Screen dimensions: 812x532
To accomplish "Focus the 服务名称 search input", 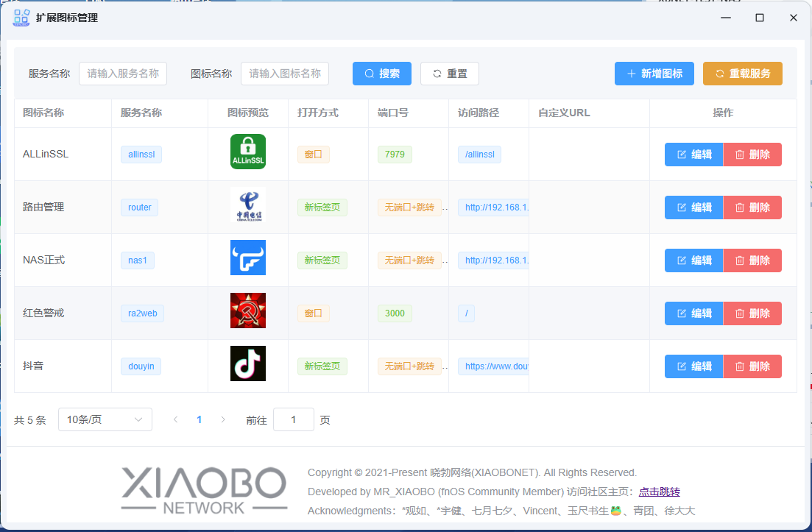I will [x=123, y=74].
